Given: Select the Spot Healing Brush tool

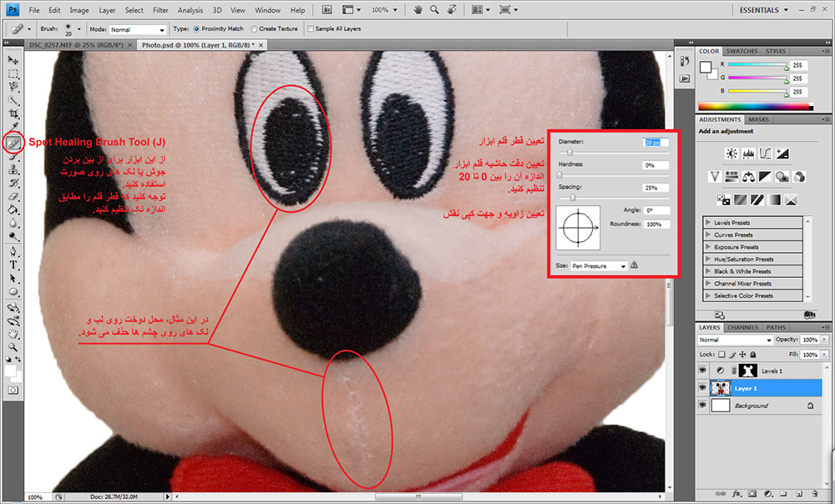Looking at the screenshot, I should 13,143.
